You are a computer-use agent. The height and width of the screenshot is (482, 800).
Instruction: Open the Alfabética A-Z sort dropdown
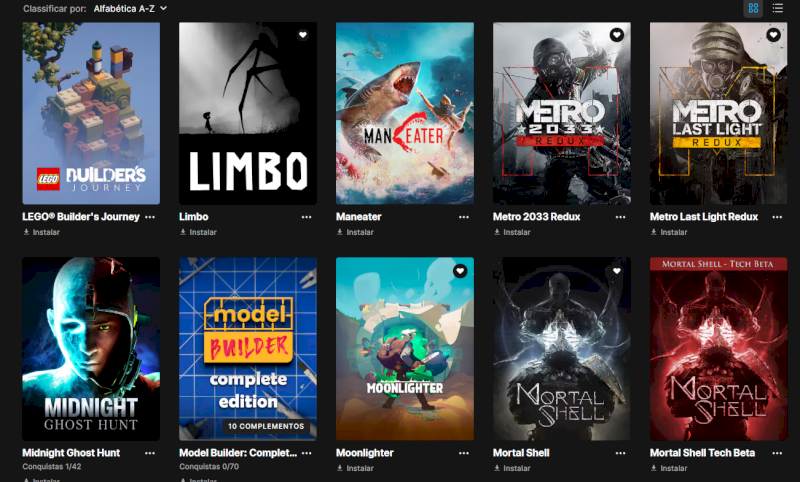click(x=130, y=9)
